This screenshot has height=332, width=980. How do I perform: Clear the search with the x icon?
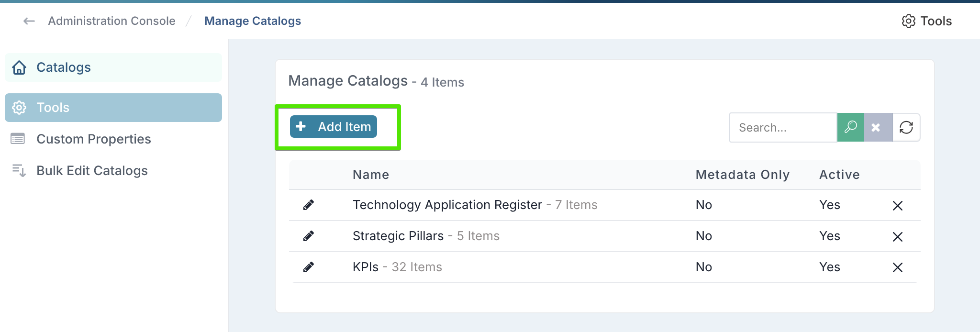878,127
